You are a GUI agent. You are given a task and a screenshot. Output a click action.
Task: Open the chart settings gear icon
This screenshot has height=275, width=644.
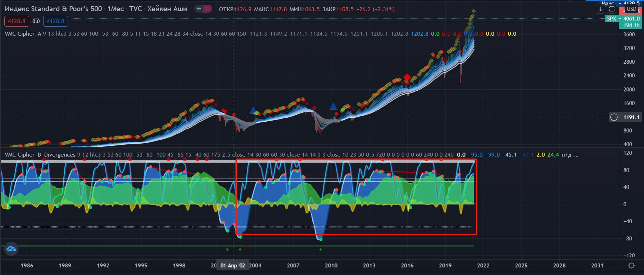click(631, 266)
